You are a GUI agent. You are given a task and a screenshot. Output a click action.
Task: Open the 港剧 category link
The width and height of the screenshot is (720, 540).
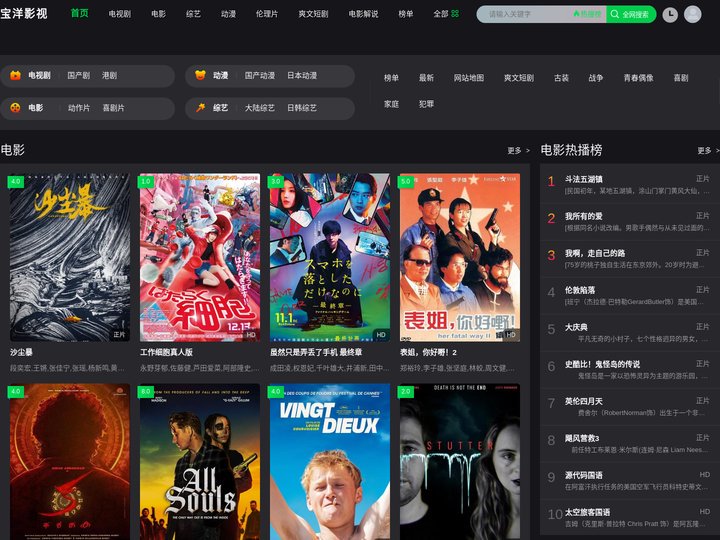click(x=109, y=75)
